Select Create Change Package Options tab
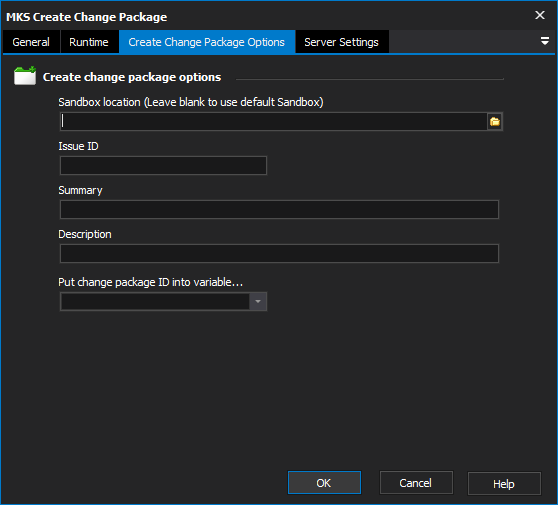Viewport: 558px width, 505px height. click(x=207, y=42)
